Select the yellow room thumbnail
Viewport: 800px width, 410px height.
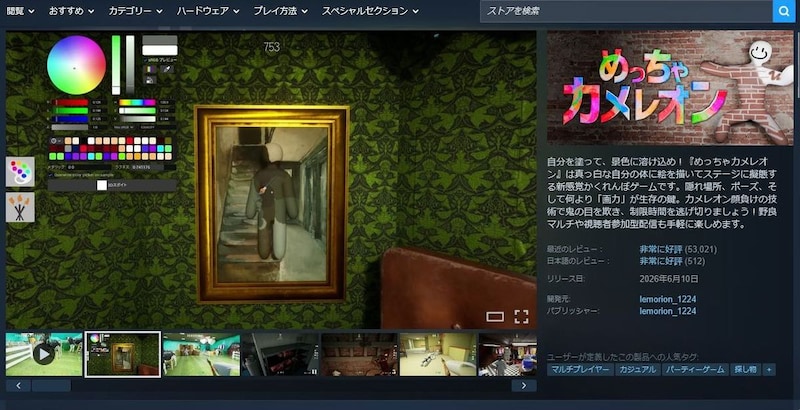(438, 354)
